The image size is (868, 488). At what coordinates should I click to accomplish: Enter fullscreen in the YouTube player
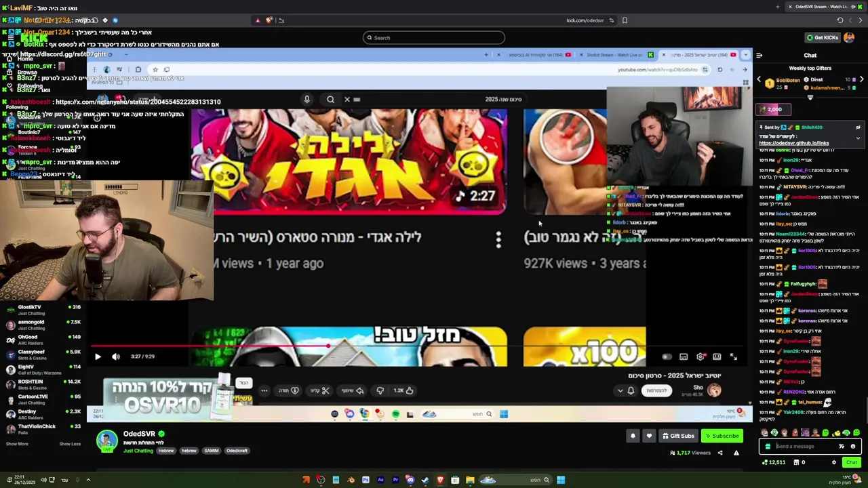734,357
